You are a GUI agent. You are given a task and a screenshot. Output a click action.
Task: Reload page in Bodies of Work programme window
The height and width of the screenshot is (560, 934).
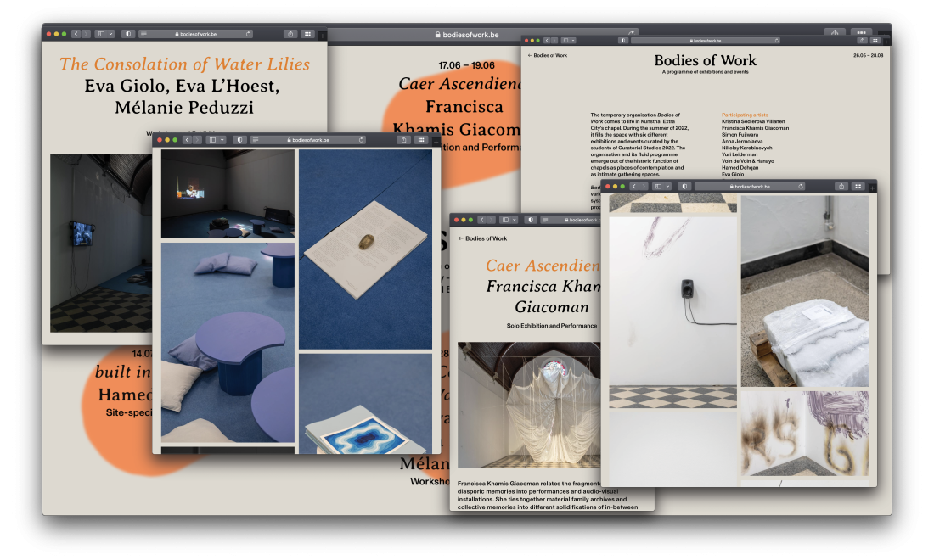[x=777, y=41]
